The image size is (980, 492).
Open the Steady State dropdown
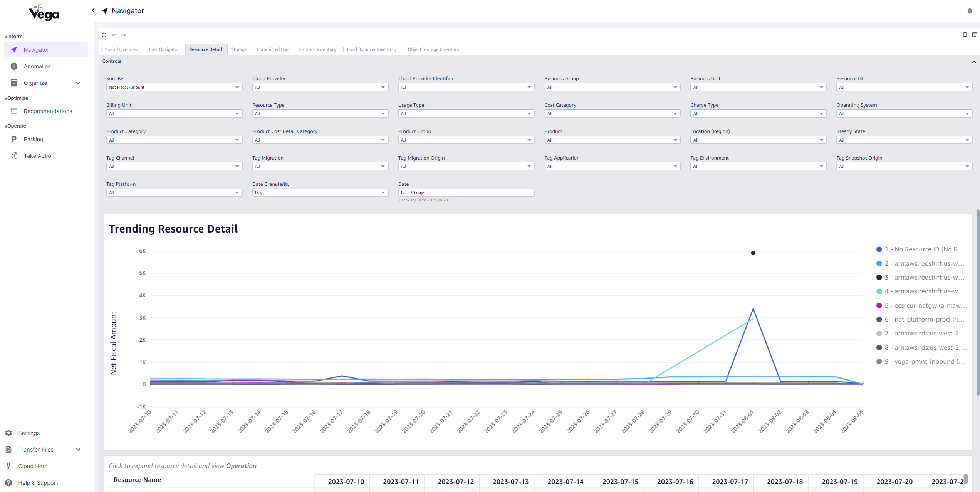click(904, 140)
